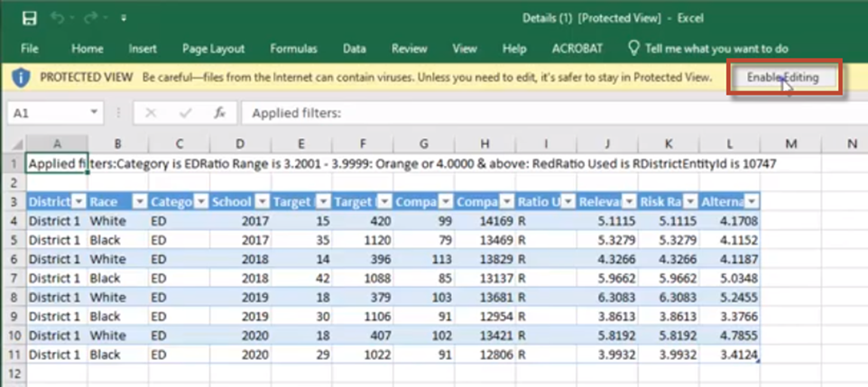
Task: Click the cell showing 1022
Action: [363, 355]
